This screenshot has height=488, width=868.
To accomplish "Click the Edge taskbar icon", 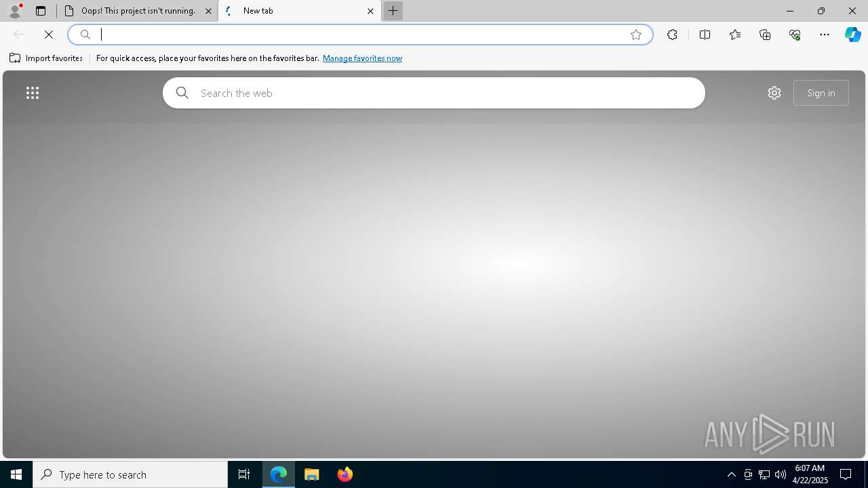I will point(279,474).
